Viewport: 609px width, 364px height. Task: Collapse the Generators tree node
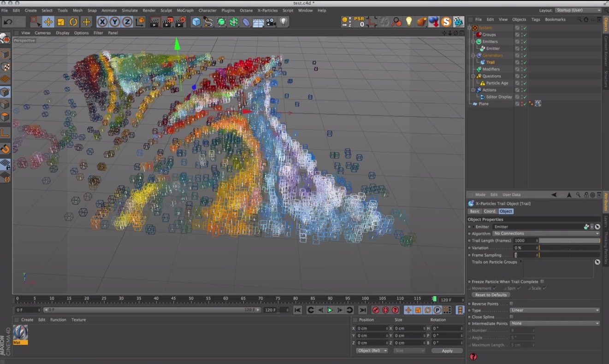473,55
